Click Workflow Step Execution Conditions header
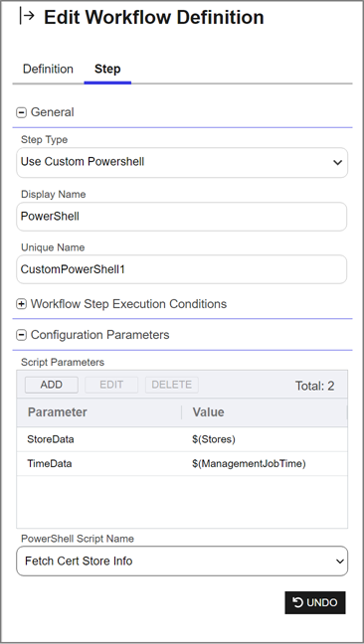The height and width of the screenshot is (644, 364). (x=128, y=304)
